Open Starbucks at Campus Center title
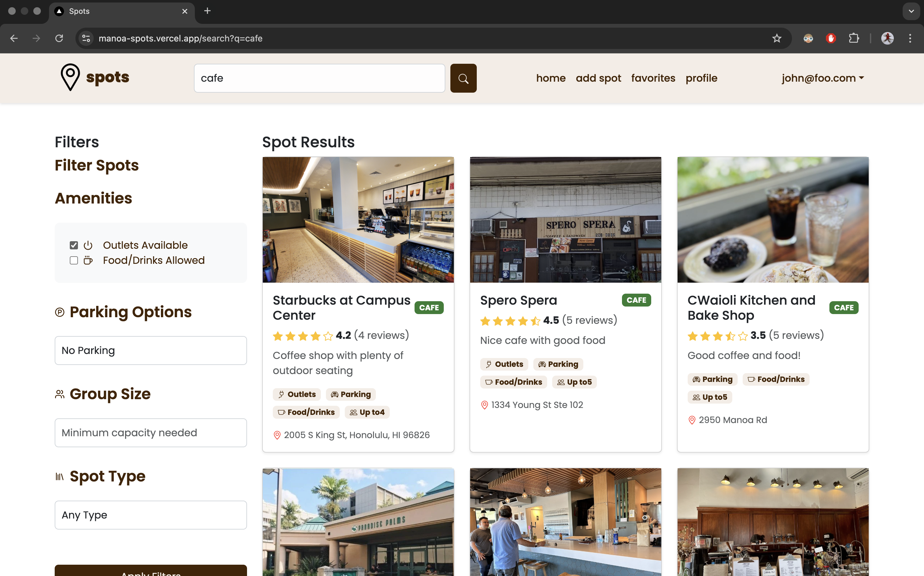 coord(341,308)
